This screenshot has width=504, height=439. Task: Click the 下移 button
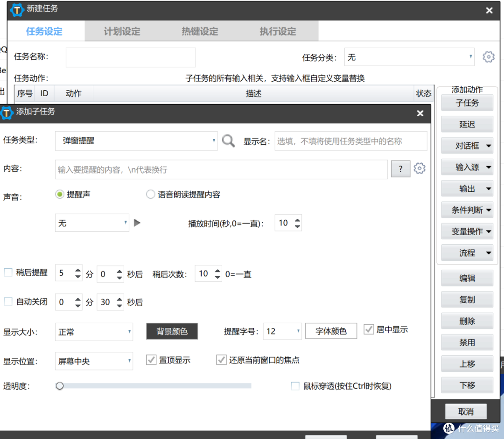[x=467, y=385]
